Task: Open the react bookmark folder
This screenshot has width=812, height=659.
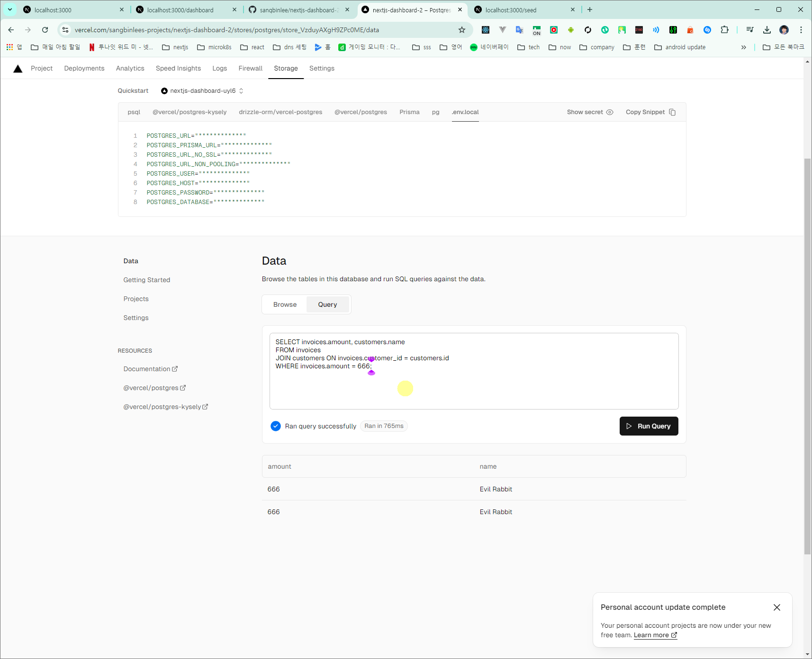Action: [253, 47]
